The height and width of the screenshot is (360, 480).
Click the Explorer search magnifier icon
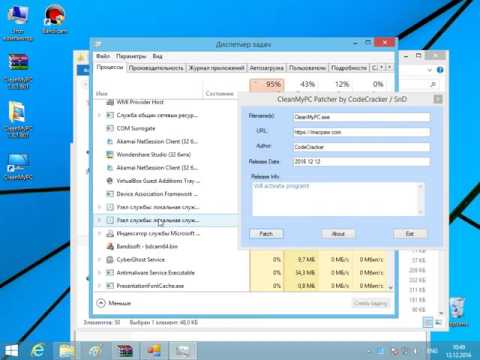(433, 84)
